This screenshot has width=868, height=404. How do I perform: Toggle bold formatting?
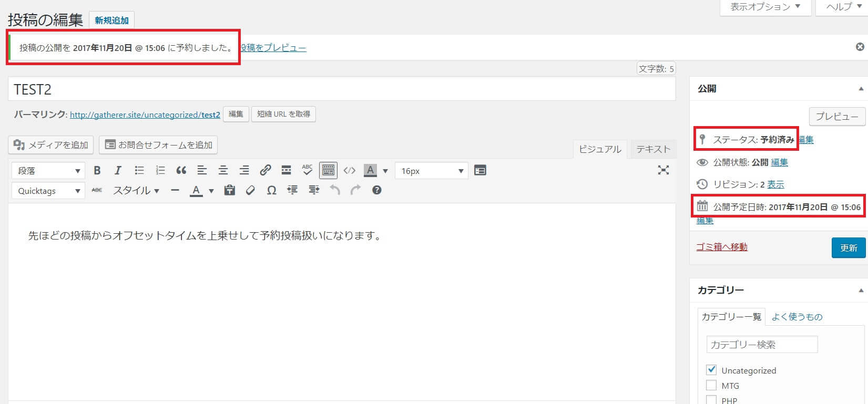coord(97,170)
